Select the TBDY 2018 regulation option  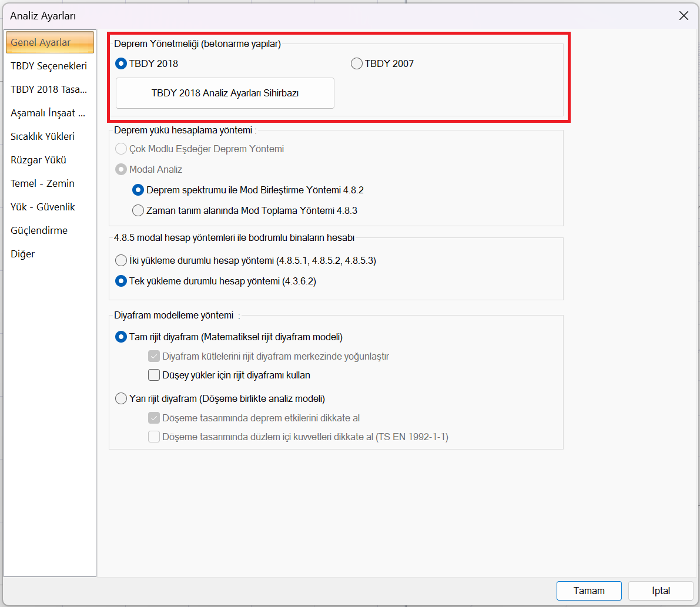pyautogui.click(x=122, y=63)
